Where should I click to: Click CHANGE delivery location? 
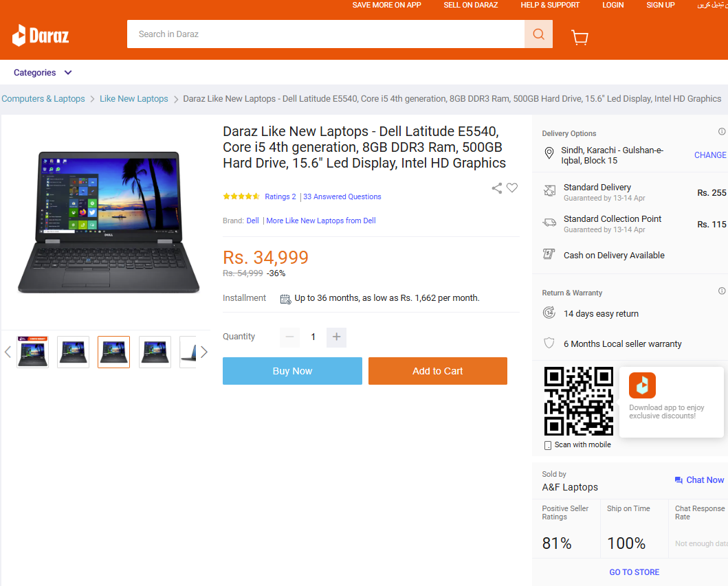coord(710,155)
